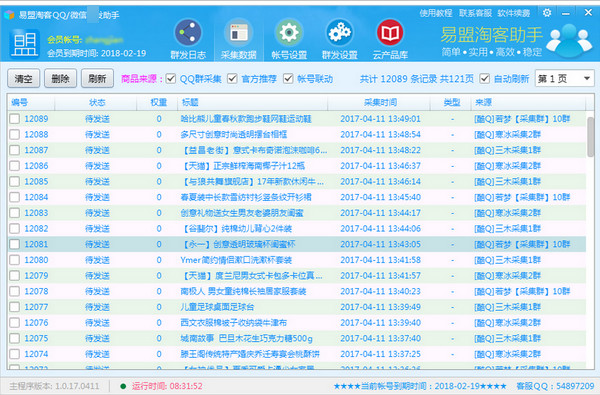
Task: Click source cell of row 12076
Action: (x=507, y=323)
